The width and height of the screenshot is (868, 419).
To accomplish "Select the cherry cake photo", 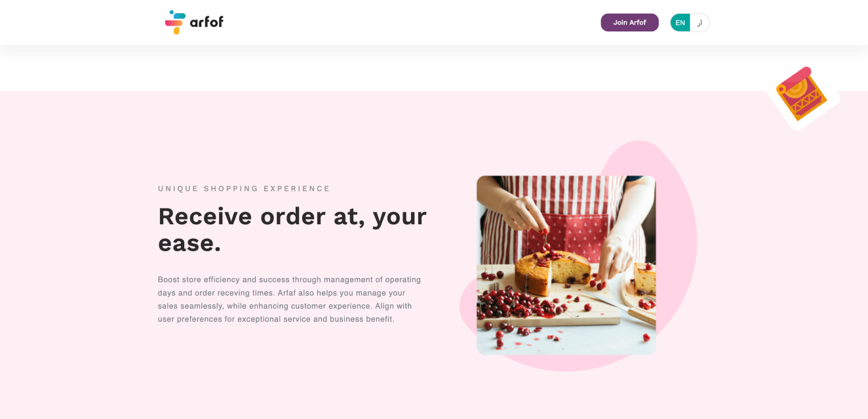I will click(x=566, y=265).
